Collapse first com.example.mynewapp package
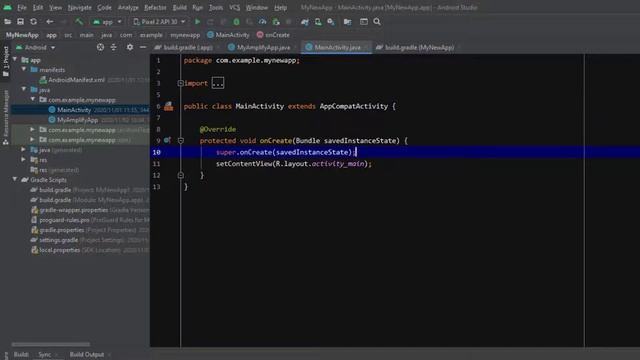This screenshot has height=360, width=640. [33, 100]
